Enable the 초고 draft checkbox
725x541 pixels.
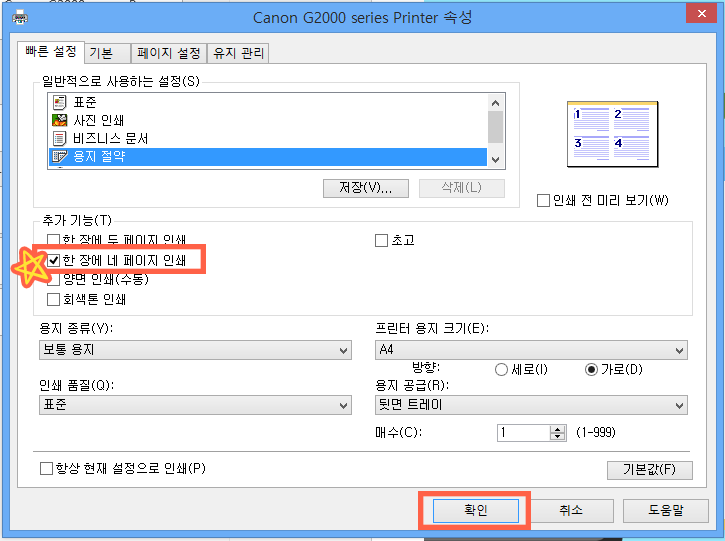[381, 240]
